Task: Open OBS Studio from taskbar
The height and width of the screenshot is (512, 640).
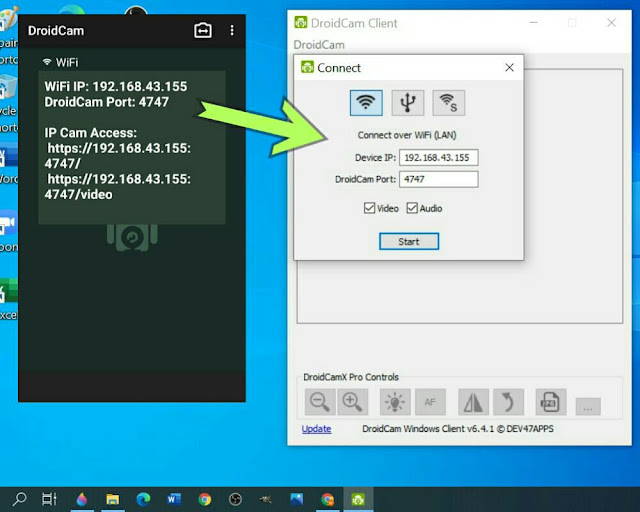Action: pyautogui.click(x=236, y=499)
